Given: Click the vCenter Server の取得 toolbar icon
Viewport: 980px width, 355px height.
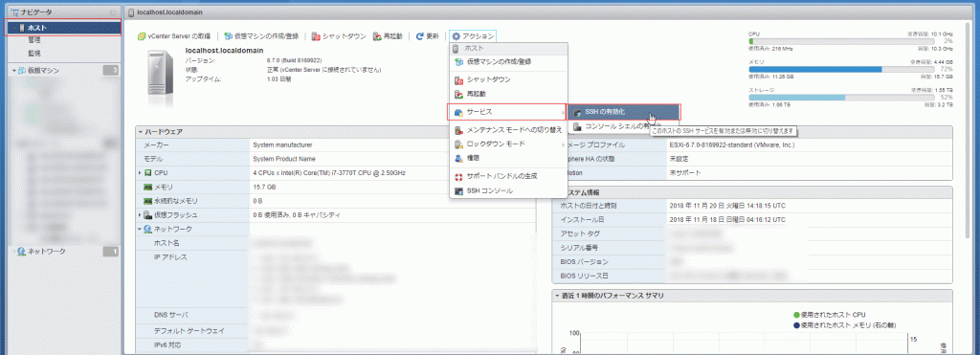Looking at the screenshot, I should 142,36.
